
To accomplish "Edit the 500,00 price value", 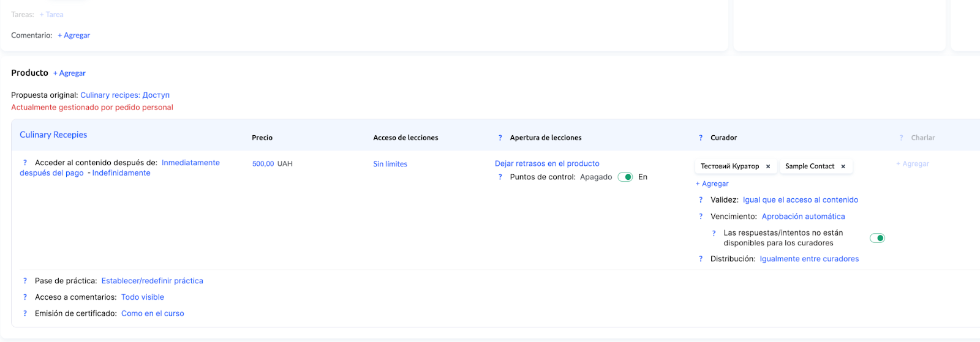I will 263,164.
